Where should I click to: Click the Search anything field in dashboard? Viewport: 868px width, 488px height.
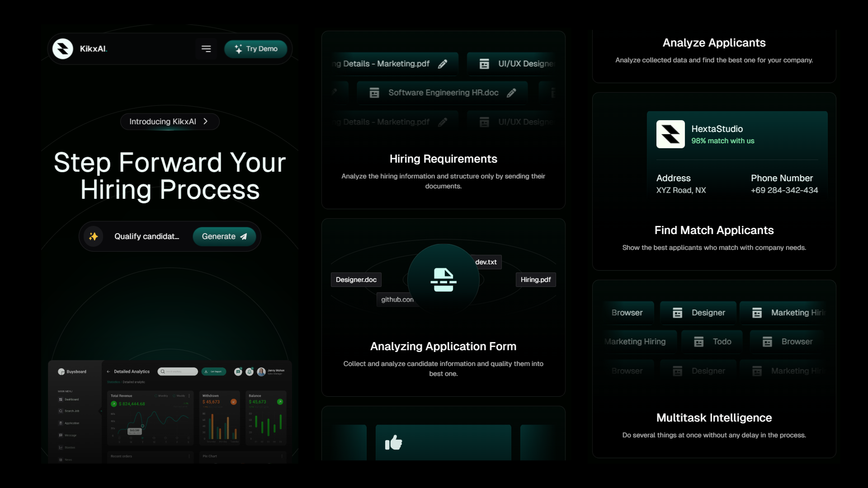178,372
